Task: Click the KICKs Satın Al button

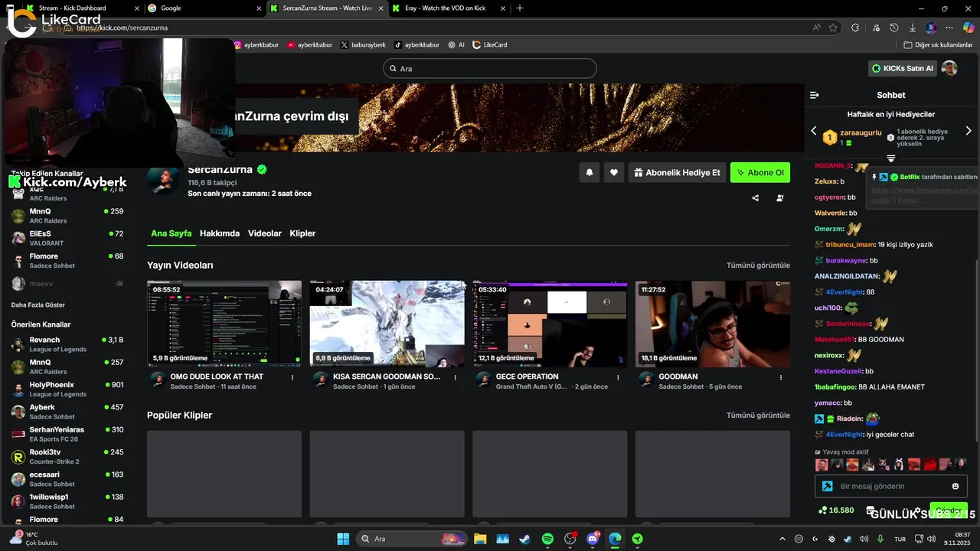Action: tap(903, 68)
